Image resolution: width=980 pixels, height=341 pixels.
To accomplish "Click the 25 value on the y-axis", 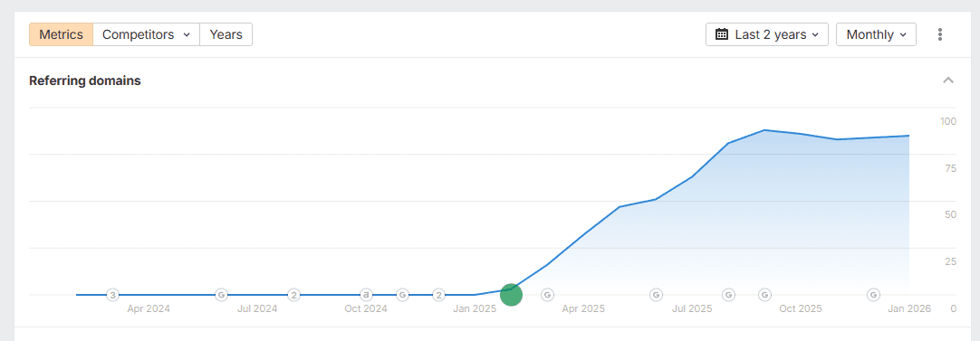I will point(951,261).
